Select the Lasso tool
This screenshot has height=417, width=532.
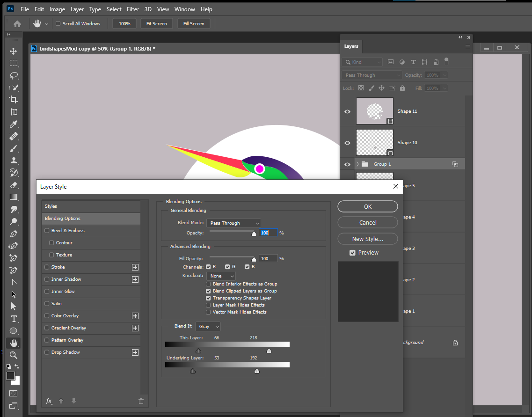[x=13, y=75]
